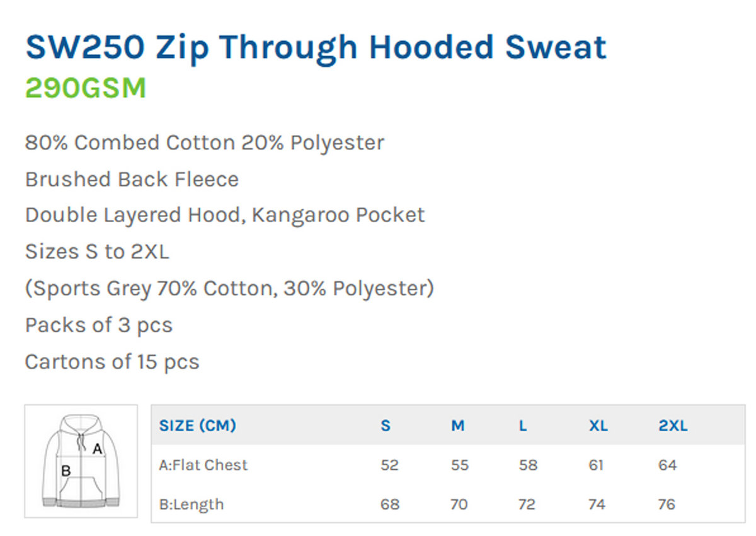Click the SW250 Zip Through Hooded Sweat title
Viewport: 756px width, 536px height.
coord(316,48)
